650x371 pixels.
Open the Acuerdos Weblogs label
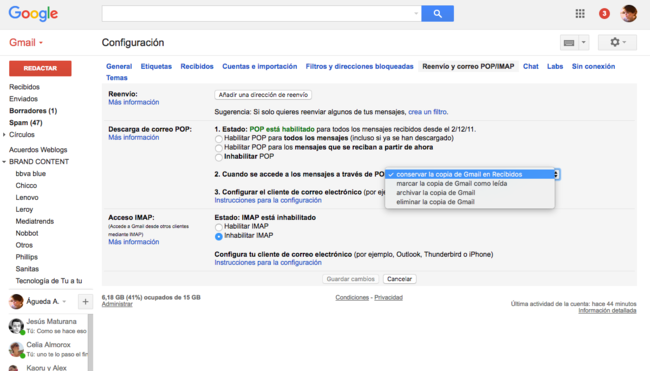coord(38,150)
